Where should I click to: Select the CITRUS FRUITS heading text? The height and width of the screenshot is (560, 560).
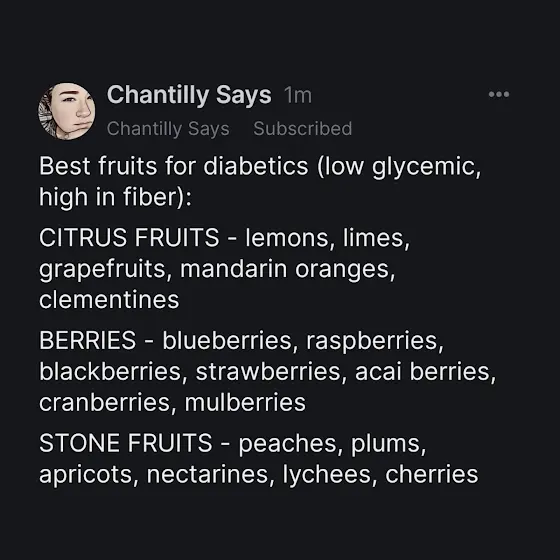[129, 238]
